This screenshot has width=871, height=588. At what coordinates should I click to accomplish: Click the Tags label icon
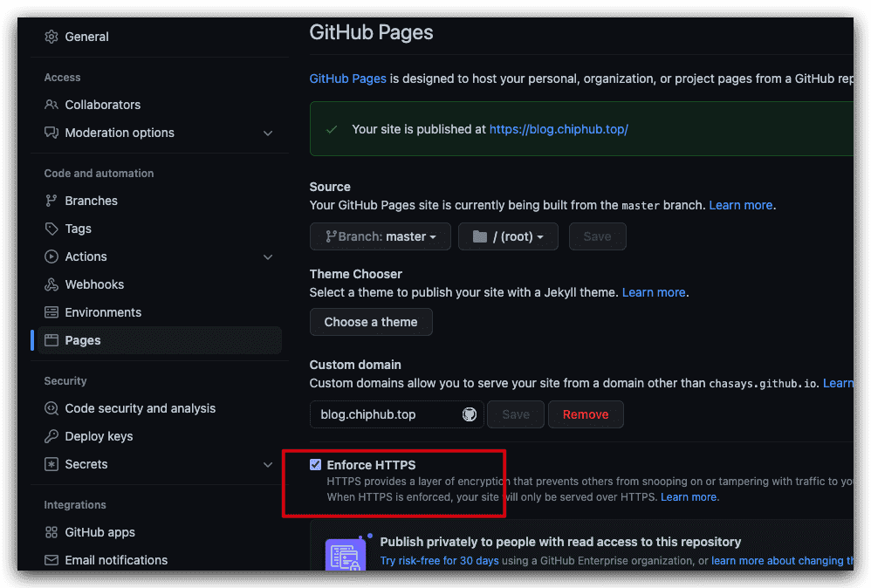51,229
